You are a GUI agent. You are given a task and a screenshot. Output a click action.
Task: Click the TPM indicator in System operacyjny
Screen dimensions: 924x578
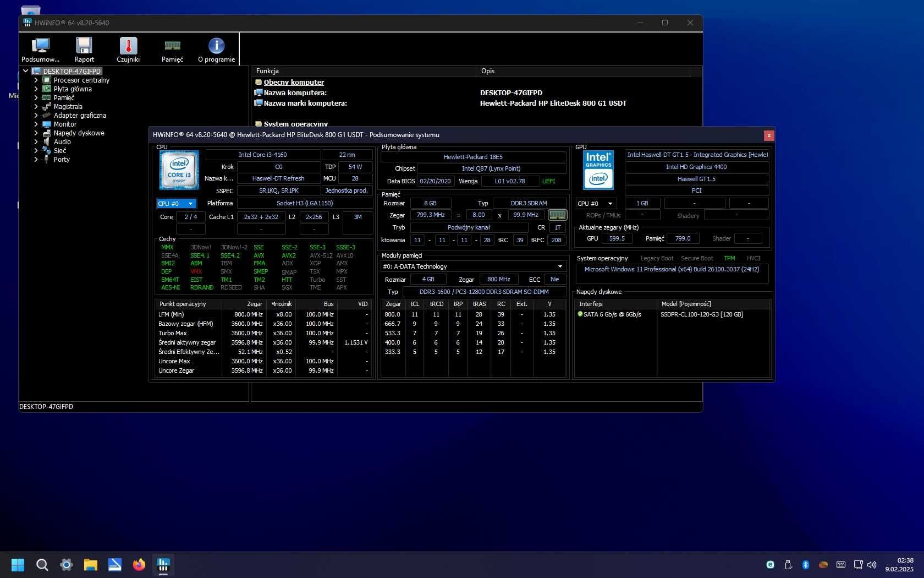pos(729,258)
